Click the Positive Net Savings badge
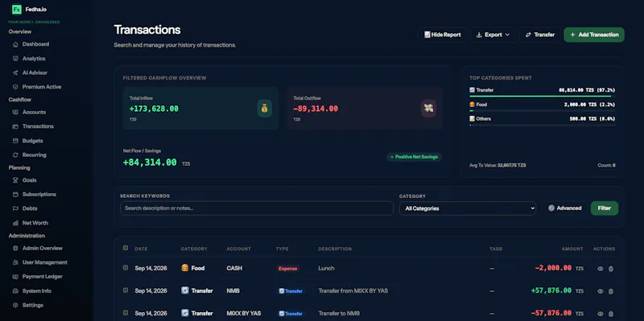Image resolution: width=644 pixels, height=321 pixels. click(414, 157)
